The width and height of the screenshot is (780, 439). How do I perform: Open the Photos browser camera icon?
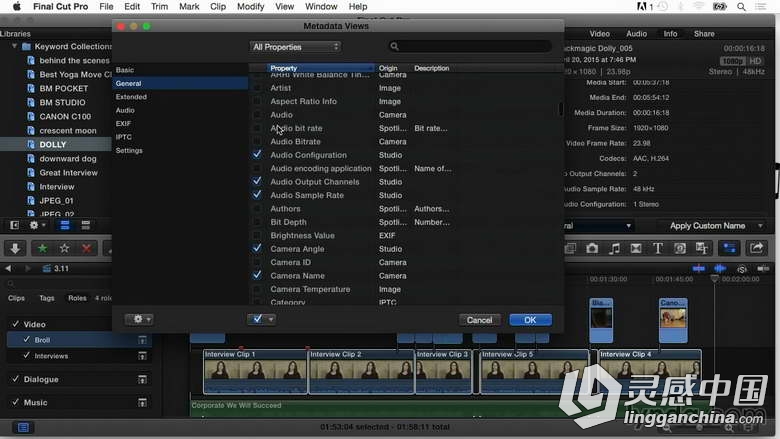click(592, 248)
